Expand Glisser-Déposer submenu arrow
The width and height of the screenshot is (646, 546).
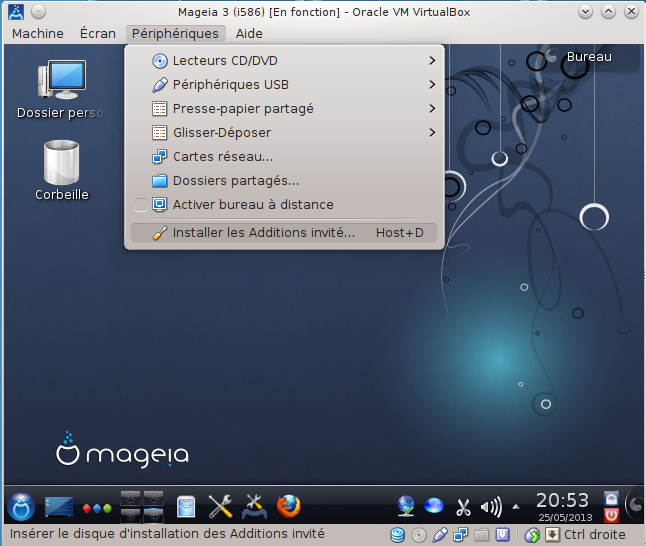[432, 133]
